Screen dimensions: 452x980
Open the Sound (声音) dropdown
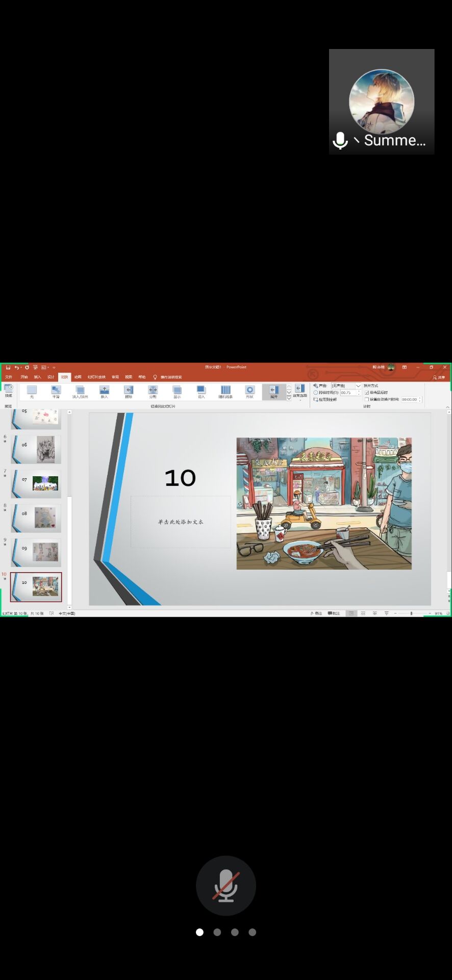pyautogui.click(x=358, y=386)
